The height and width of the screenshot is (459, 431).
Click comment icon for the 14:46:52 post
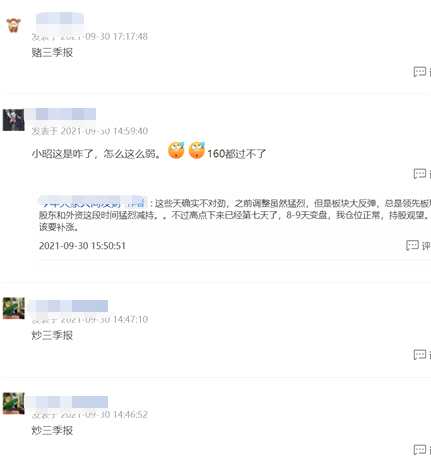tap(420, 450)
